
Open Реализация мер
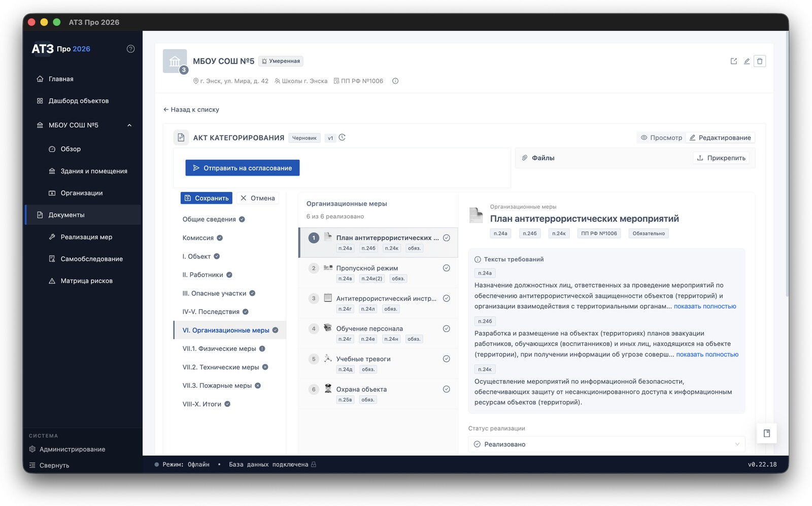pyautogui.click(x=83, y=237)
